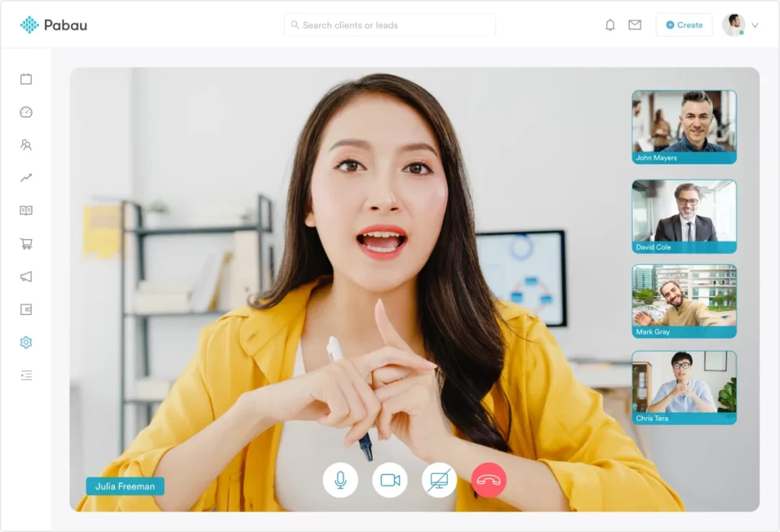Viewport: 780px width, 532px height.
Task: Open the wallet icon in sidebar
Action: (x=26, y=310)
